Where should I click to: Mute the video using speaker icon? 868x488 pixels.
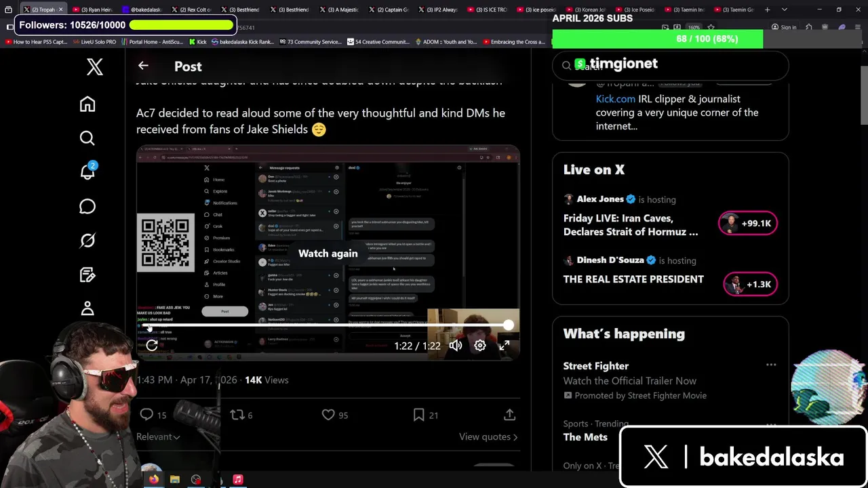456,346
